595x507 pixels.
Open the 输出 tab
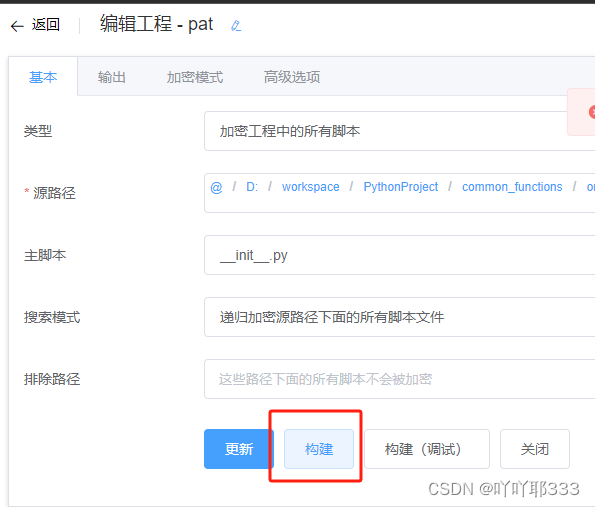coord(112,77)
